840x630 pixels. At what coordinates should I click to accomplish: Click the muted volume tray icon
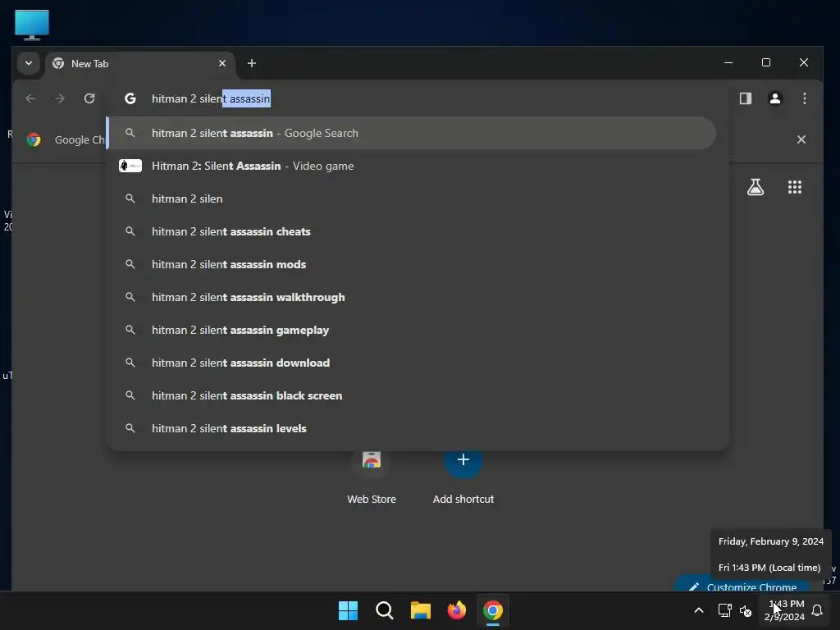click(x=745, y=610)
